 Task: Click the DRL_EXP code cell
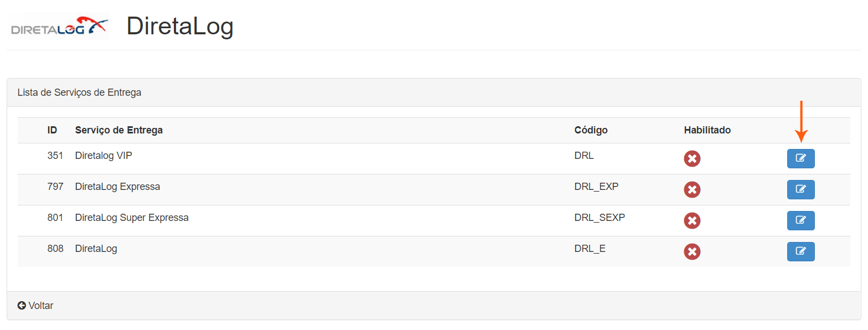(596, 187)
